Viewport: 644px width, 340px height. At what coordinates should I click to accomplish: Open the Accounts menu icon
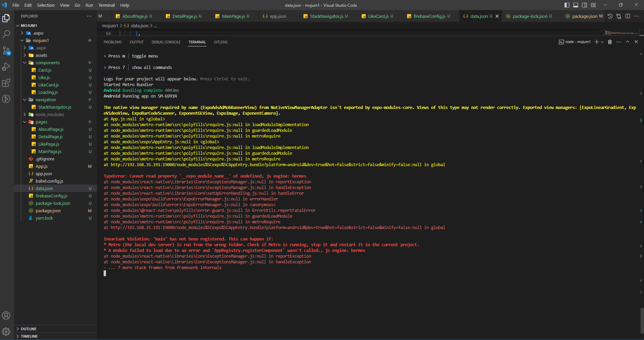(x=6, y=315)
